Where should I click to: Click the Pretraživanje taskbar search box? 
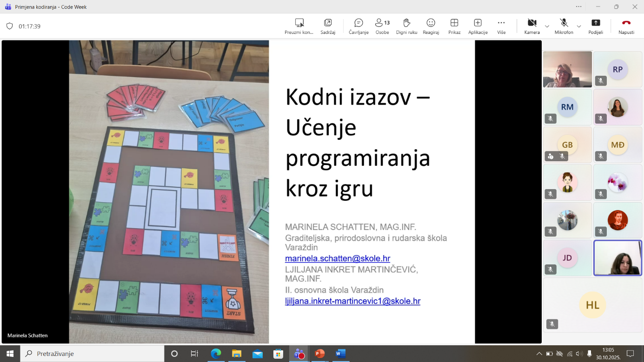pyautogui.click(x=92, y=354)
